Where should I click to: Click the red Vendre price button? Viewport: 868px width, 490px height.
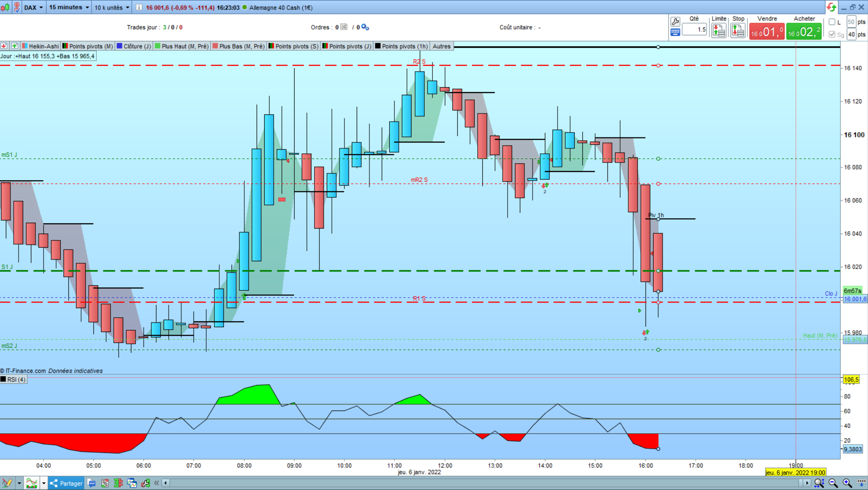[x=766, y=32]
